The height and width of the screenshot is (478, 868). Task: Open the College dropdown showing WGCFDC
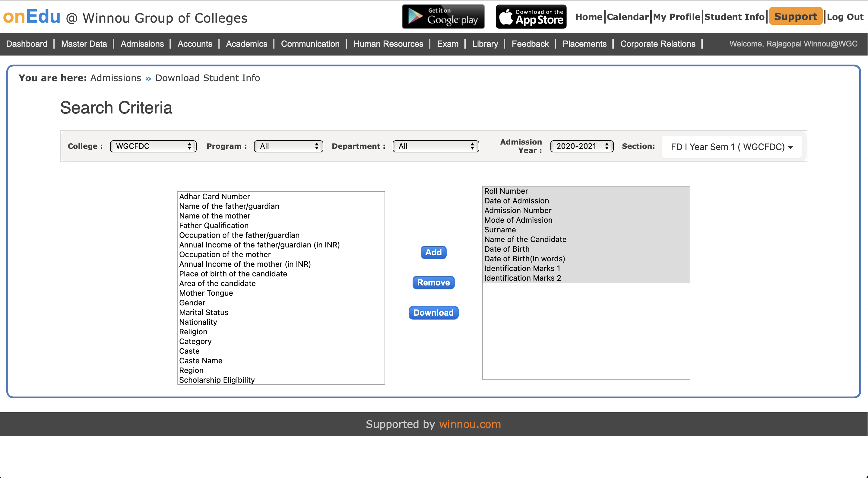(153, 146)
